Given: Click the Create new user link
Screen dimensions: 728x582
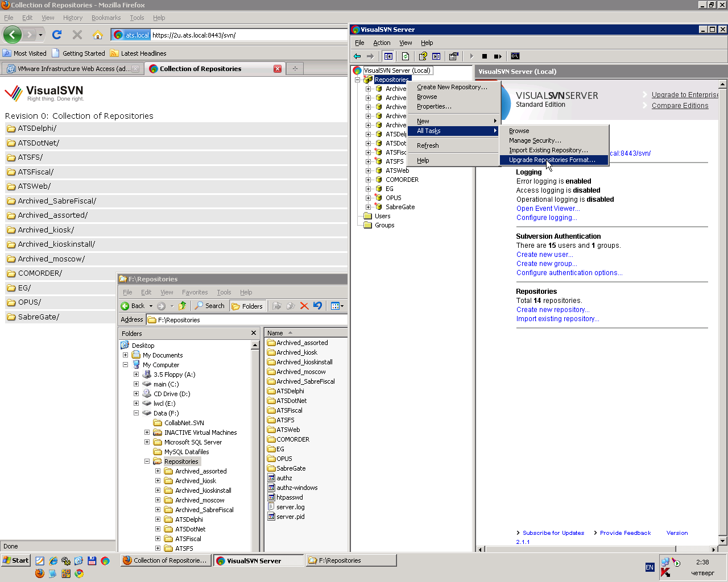Looking at the screenshot, I should pyautogui.click(x=545, y=255).
